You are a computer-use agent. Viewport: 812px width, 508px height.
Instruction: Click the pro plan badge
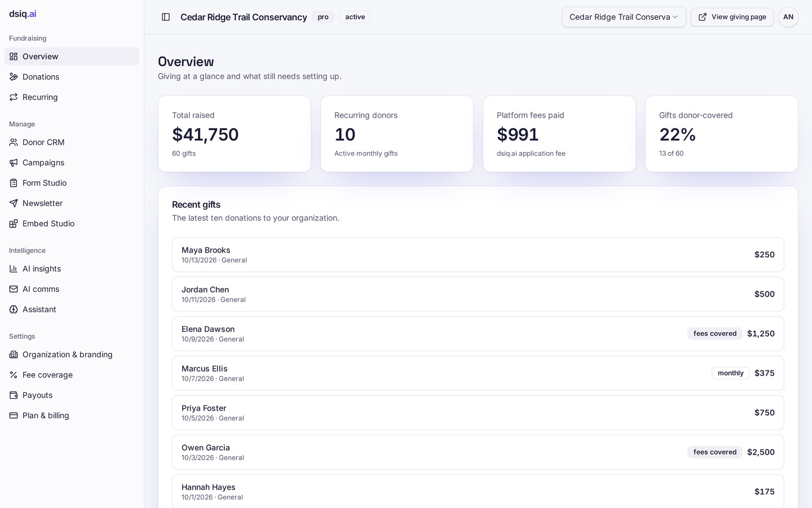(323, 17)
